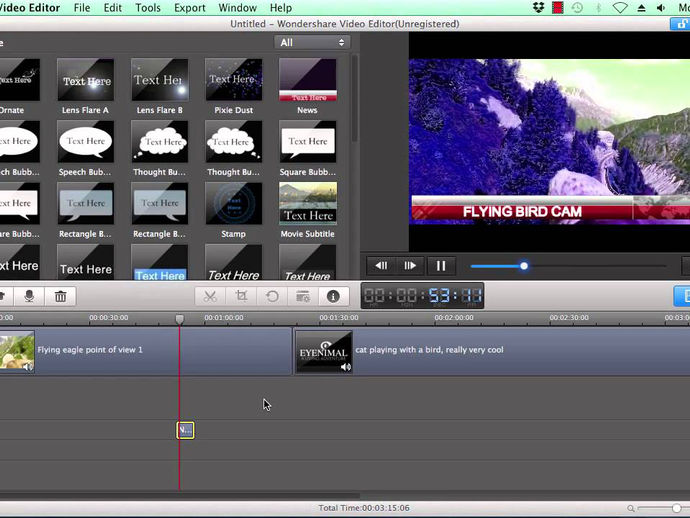
Task: Select the crop tool icon
Action: pyautogui.click(x=241, y=296)
